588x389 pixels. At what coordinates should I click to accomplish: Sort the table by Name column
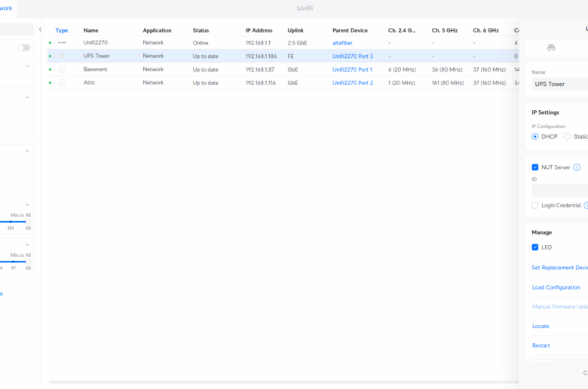[90, 30]
